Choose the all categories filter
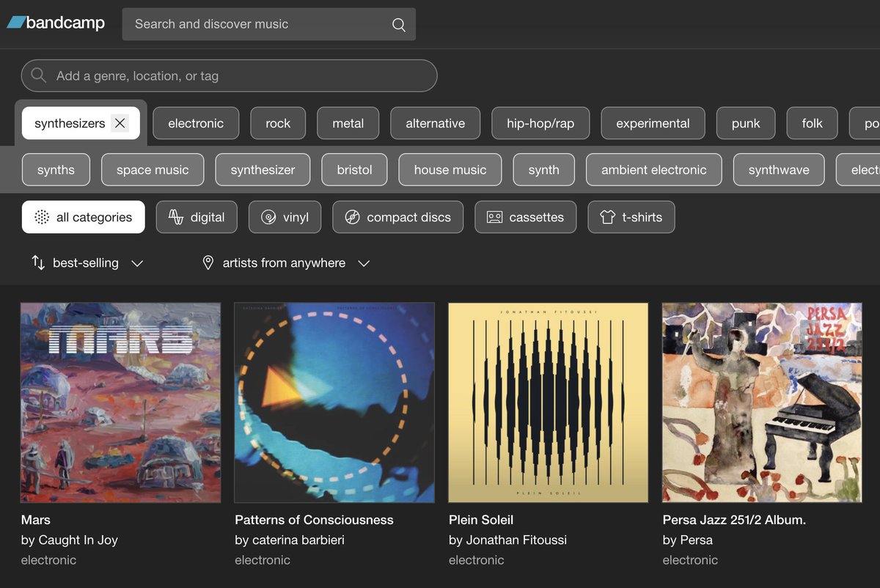Viewport: 880px width, 588px height. [84, 217]
